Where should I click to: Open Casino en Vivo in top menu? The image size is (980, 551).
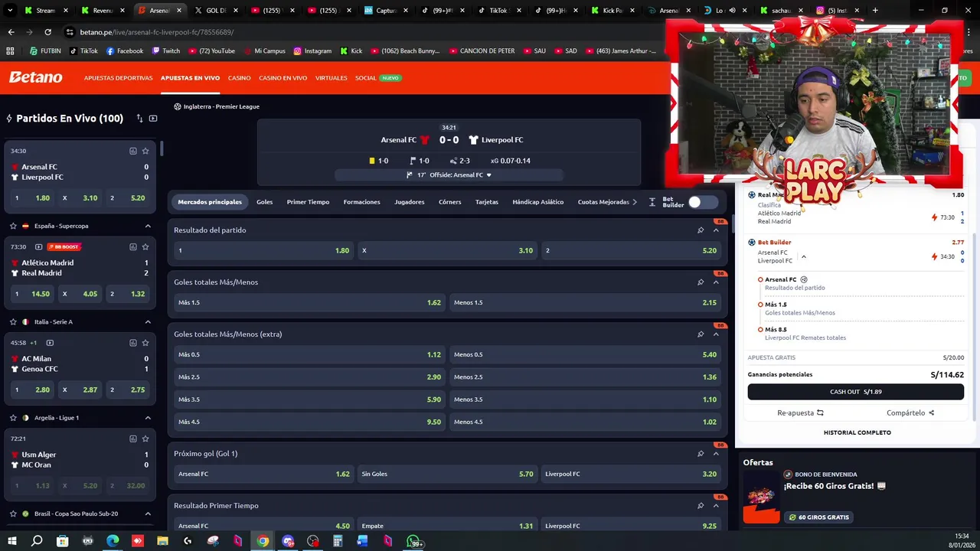[x=283, y=78]
